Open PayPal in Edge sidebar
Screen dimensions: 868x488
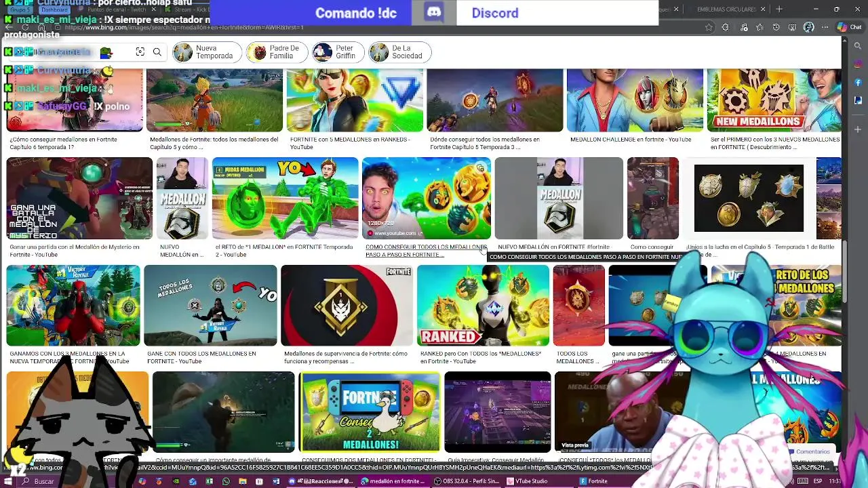[x=858, y=100]
